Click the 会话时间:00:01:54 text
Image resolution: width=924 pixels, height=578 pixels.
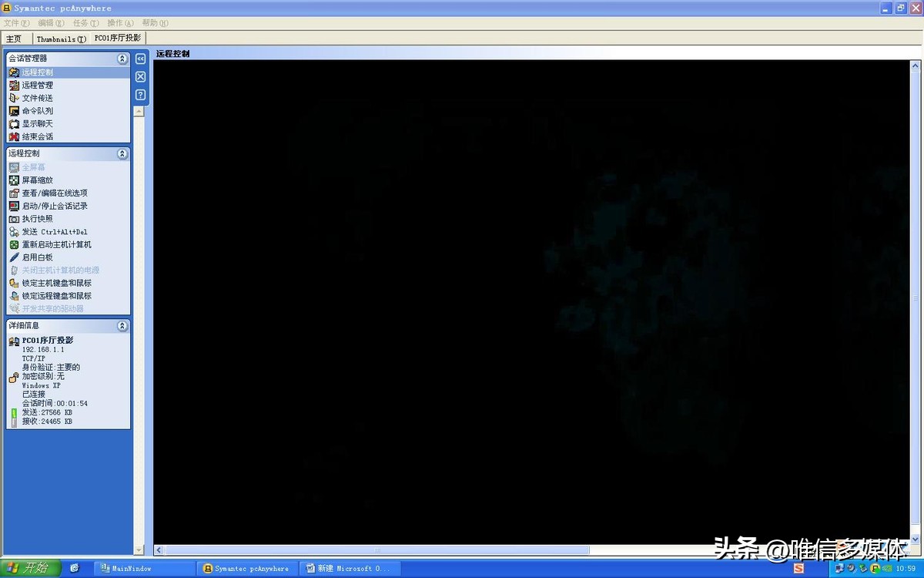click(x=55, y=404)
